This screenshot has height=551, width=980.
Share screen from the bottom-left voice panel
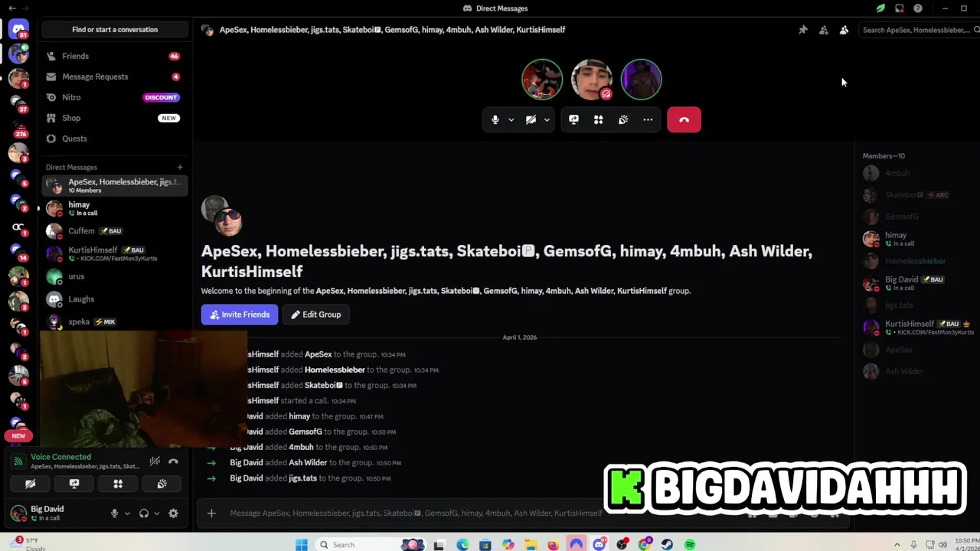click(x=74, y=484)
